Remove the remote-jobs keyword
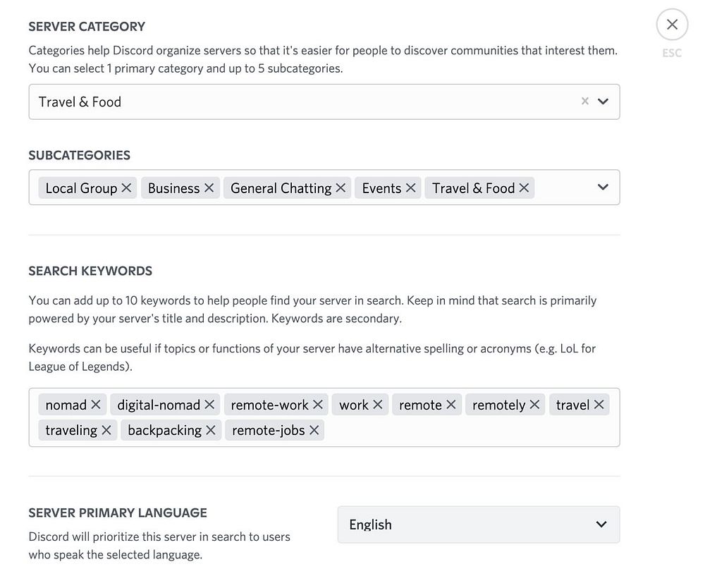Screen dimensions: 705x588 314,430
